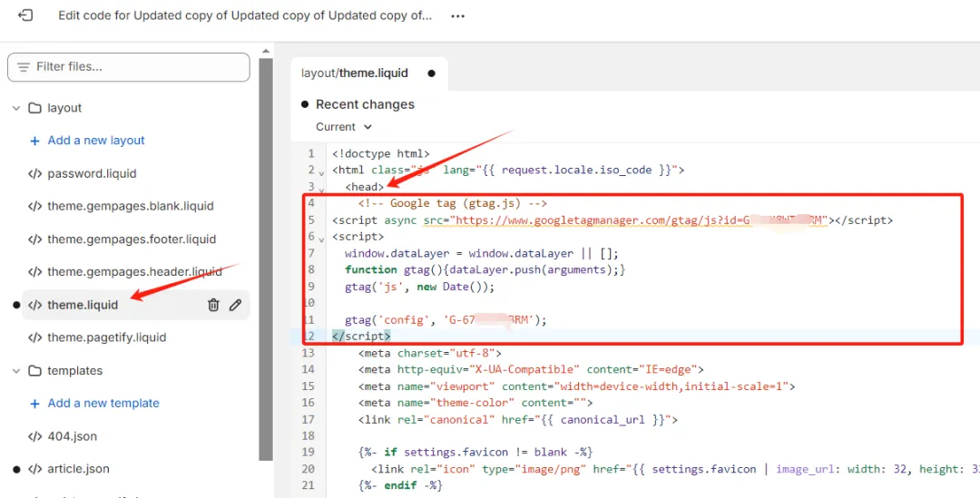Fold the html tag at line 2
The height and width of the screenshot is (498, 980).
click(321, 171)
